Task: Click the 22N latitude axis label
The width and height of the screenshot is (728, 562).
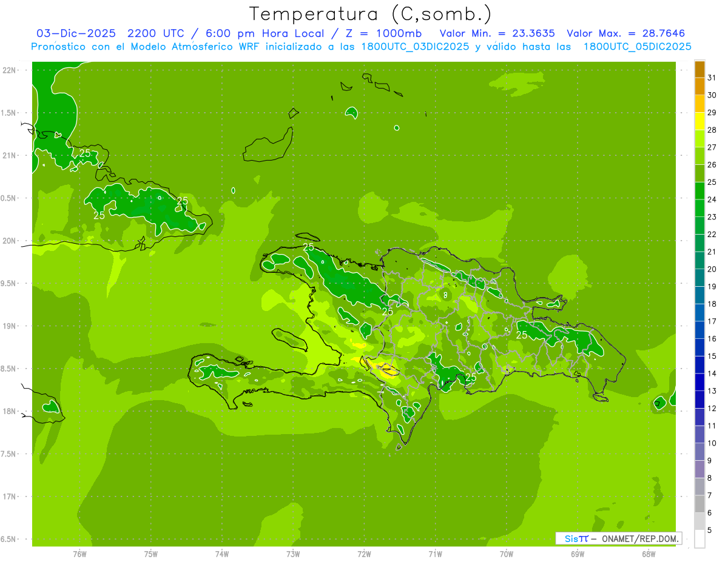Action: point(9,70)
